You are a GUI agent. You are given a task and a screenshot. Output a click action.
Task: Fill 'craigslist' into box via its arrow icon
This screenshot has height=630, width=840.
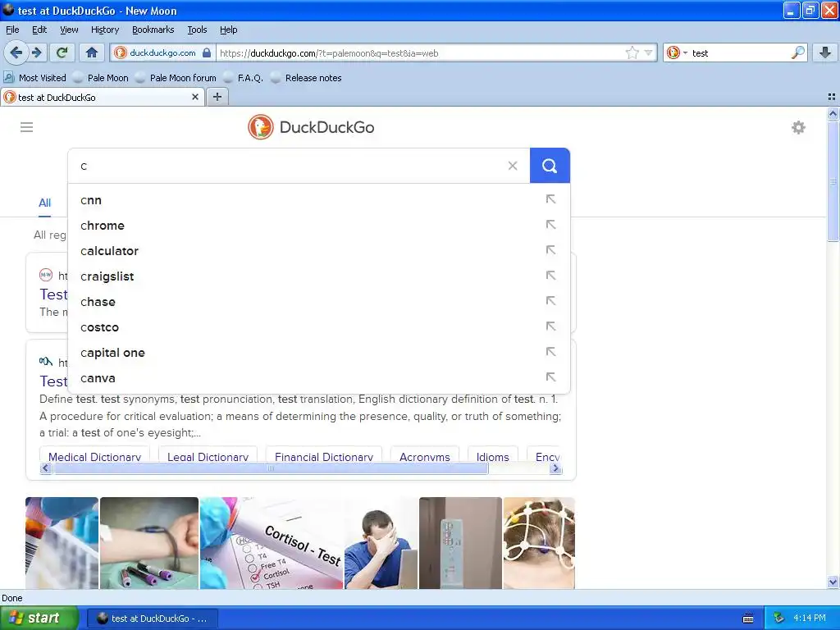pos(550,276)
